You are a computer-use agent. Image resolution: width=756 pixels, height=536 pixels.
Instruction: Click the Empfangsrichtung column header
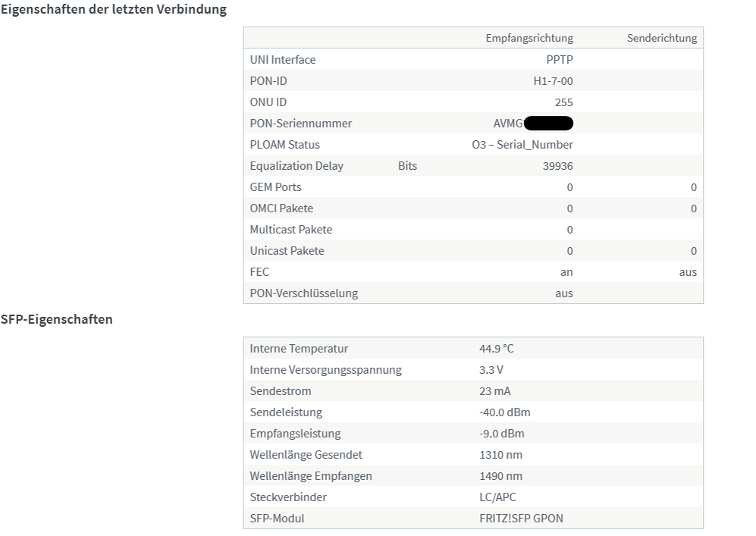tap(529, 38)
